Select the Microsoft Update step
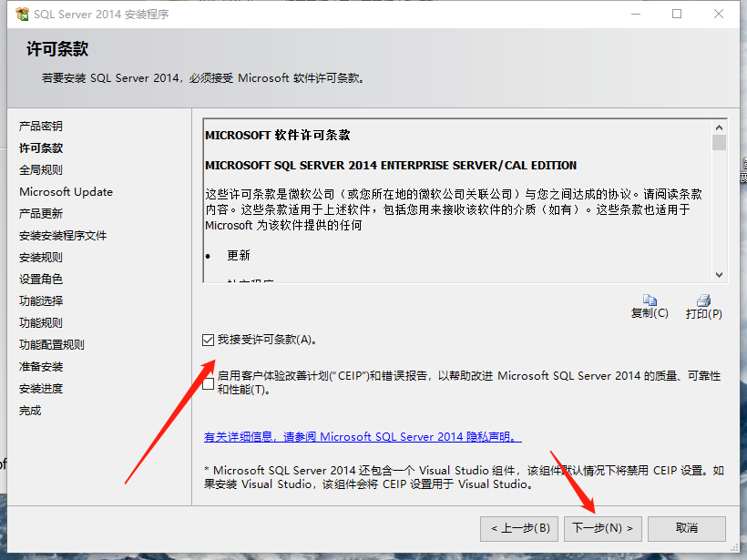747x560 pixels. [67, 192]
